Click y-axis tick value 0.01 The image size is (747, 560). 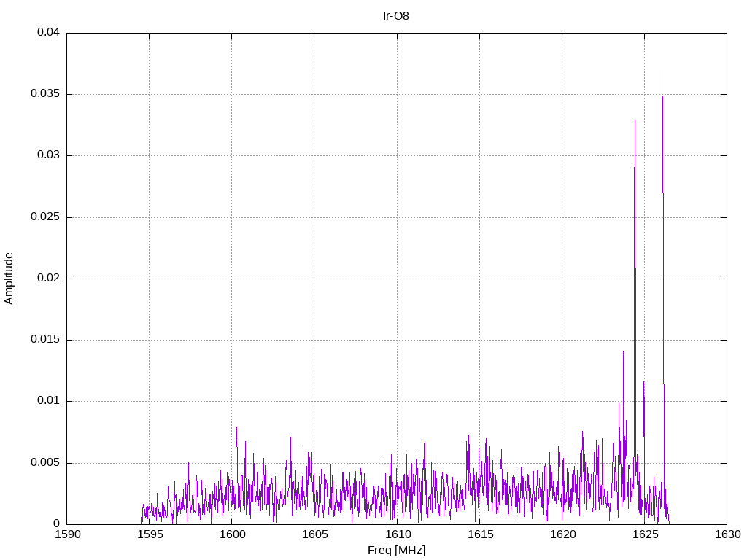pyautogui.click(x=48, y=401)
